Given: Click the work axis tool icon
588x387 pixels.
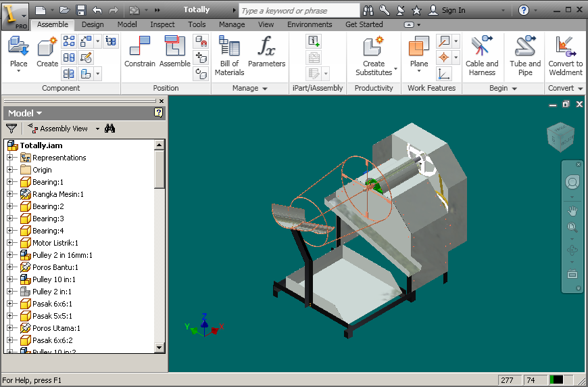Looking at the screenshot, I should 444,41.
